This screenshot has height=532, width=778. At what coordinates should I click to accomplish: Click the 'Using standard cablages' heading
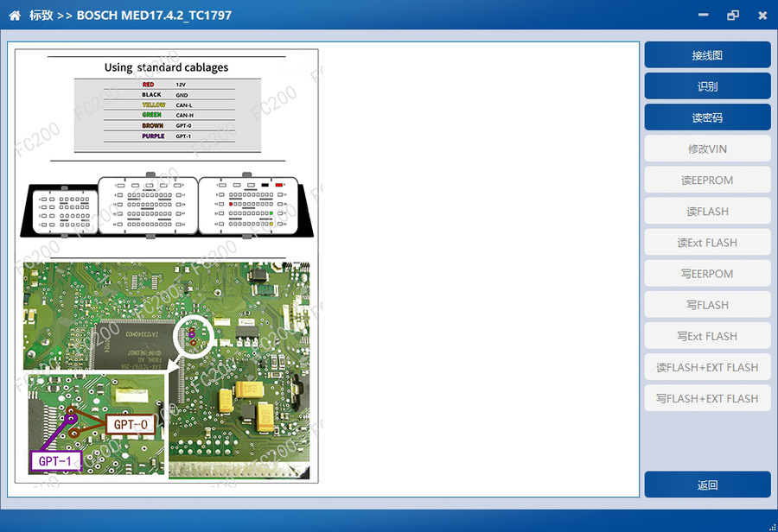click(166, 67)
